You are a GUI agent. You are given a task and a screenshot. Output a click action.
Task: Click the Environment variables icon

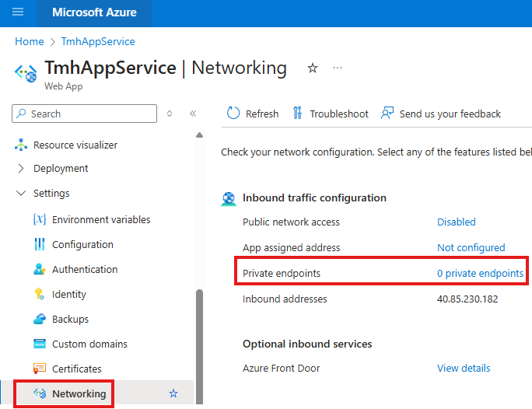pos(40,219)
